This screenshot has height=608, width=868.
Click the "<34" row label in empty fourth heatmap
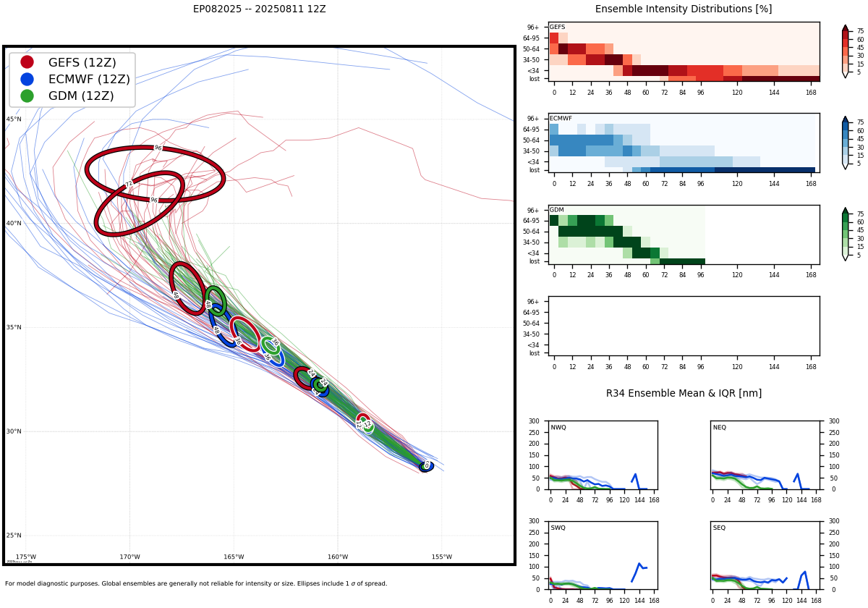coord(534,345)
